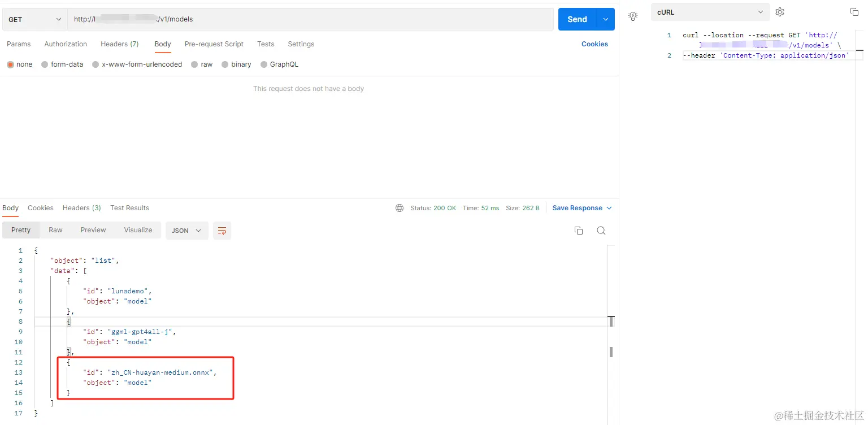This screenshot has width=868, height=425.
Task: Open the response Headers (3) tab
Action: click(82, 208)
